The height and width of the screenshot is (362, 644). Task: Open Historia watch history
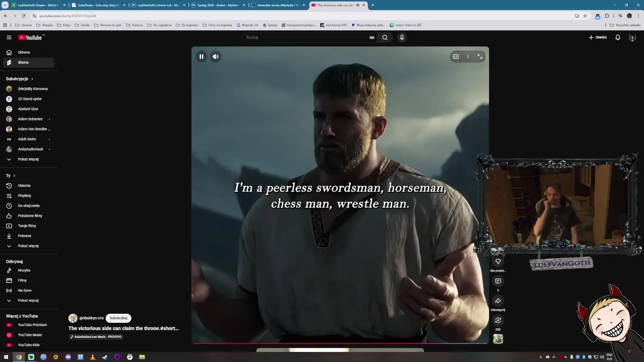28,186
